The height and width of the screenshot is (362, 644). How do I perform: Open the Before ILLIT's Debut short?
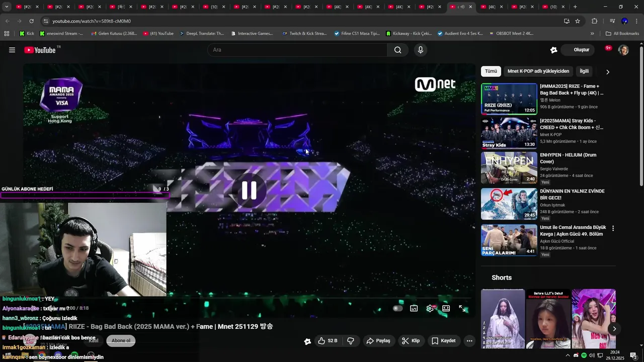pyautogui.click(x=548, y=319)
